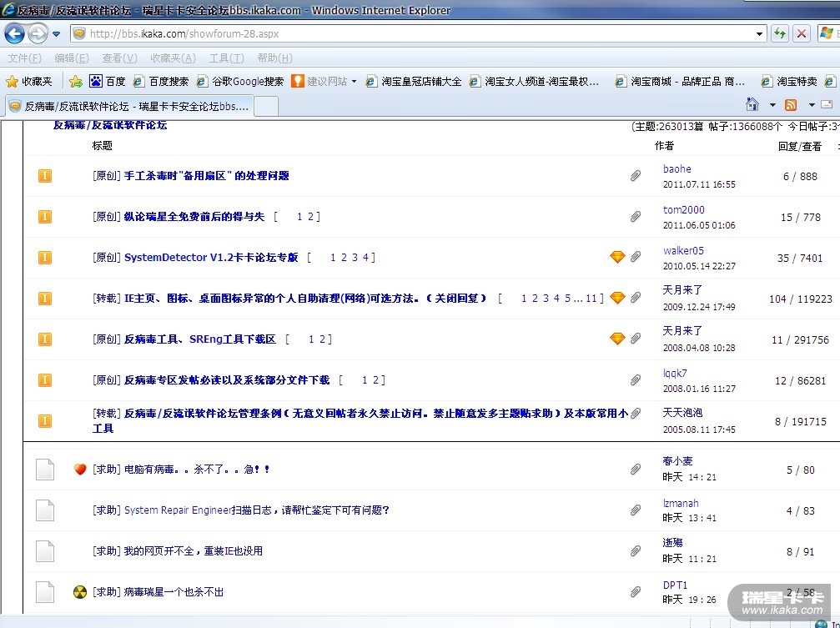Open thread 我的网页开不全，重装IE也没用
The width and height of the screenshot is (840, 628).
(194, 550)
